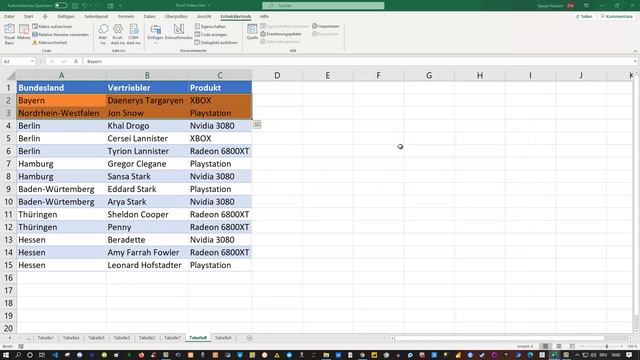Switch to the Formeln tab
The image size is (640, 360).
coord(126,16)
